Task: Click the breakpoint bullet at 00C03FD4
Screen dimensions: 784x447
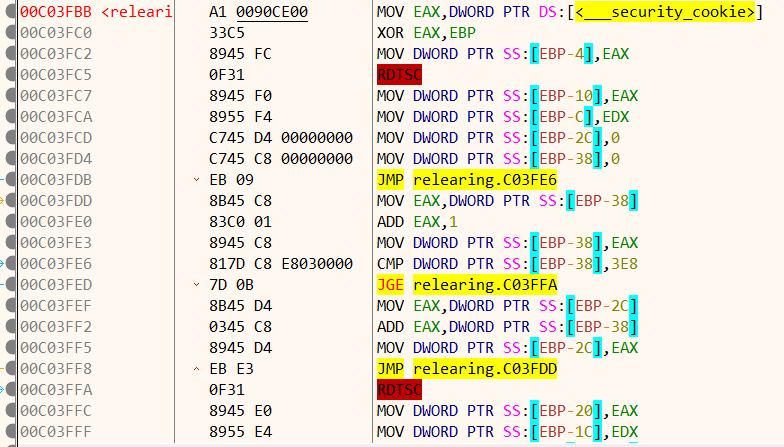Action: click(10, 158)
